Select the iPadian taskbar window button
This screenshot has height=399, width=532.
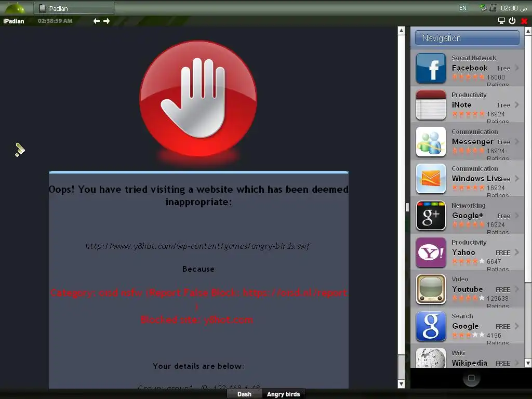(x=74, y=8)
